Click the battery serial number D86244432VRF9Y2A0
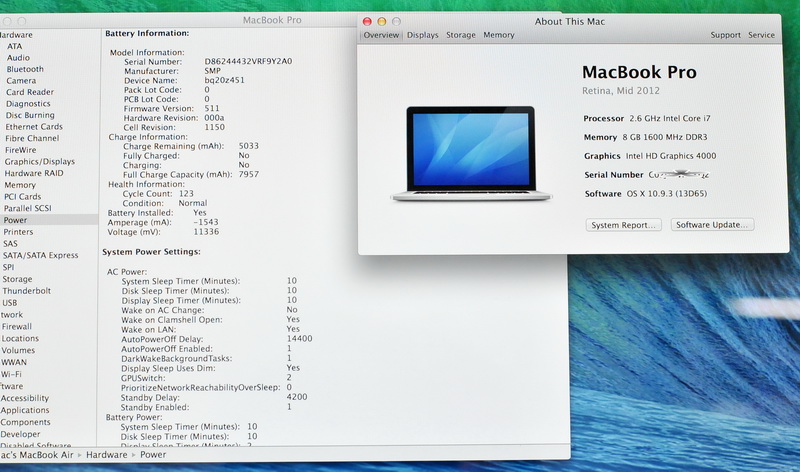 [x=248, y=61]
